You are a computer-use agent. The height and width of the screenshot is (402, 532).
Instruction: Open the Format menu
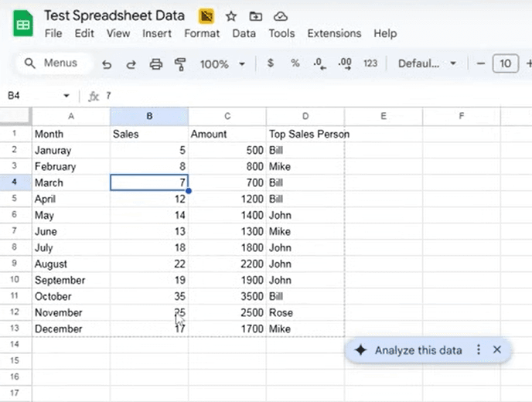coord(202,33)
